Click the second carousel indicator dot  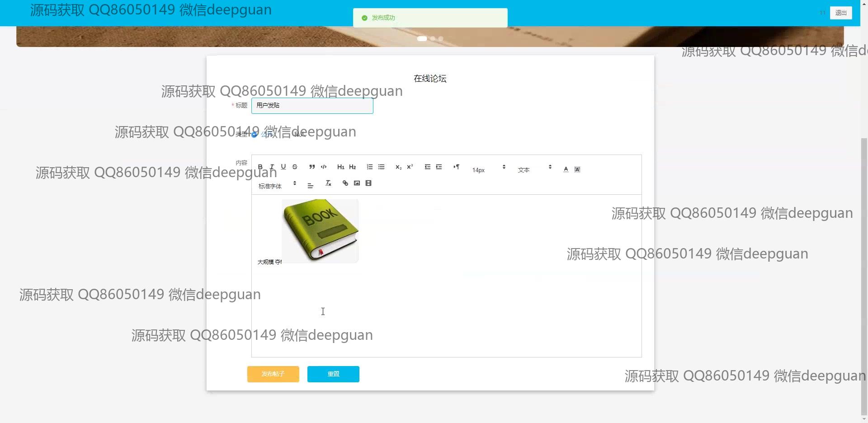coord(433,38)
